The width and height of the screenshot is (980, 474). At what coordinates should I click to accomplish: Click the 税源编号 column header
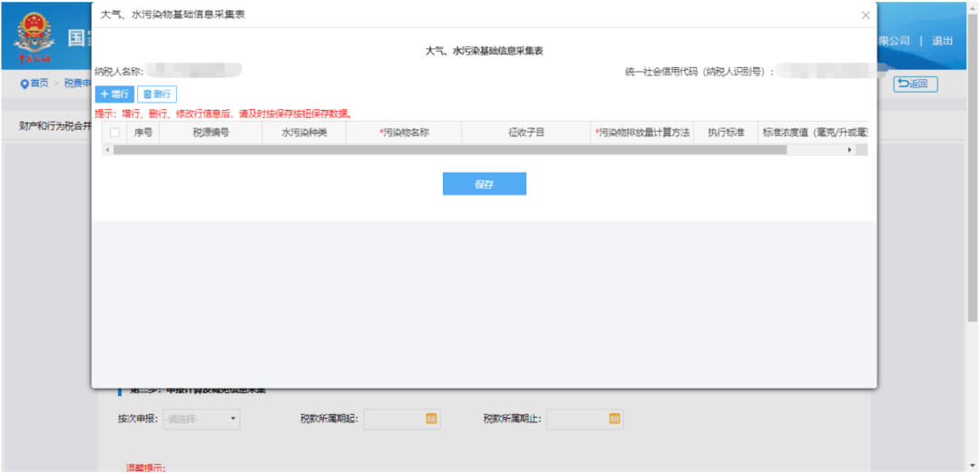211,133
